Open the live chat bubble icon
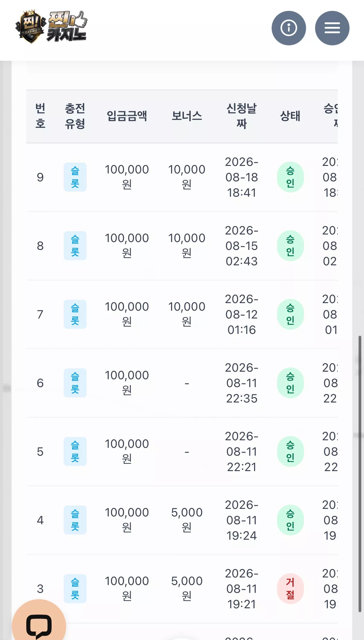This screenshot has width=364, height=640. 39,622
